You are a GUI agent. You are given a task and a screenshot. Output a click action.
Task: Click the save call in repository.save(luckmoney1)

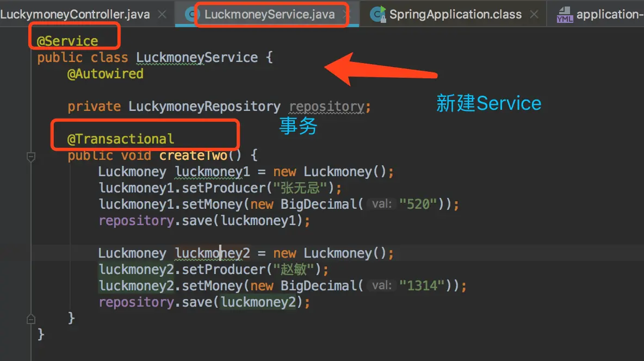click(x=197, y=221)
